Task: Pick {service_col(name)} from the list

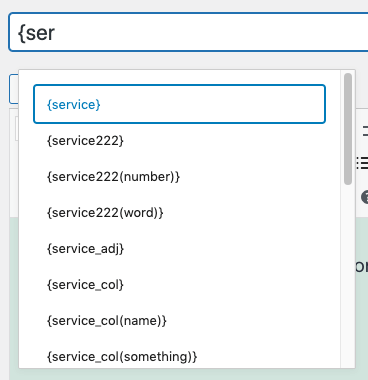Action: click(179, 320)
